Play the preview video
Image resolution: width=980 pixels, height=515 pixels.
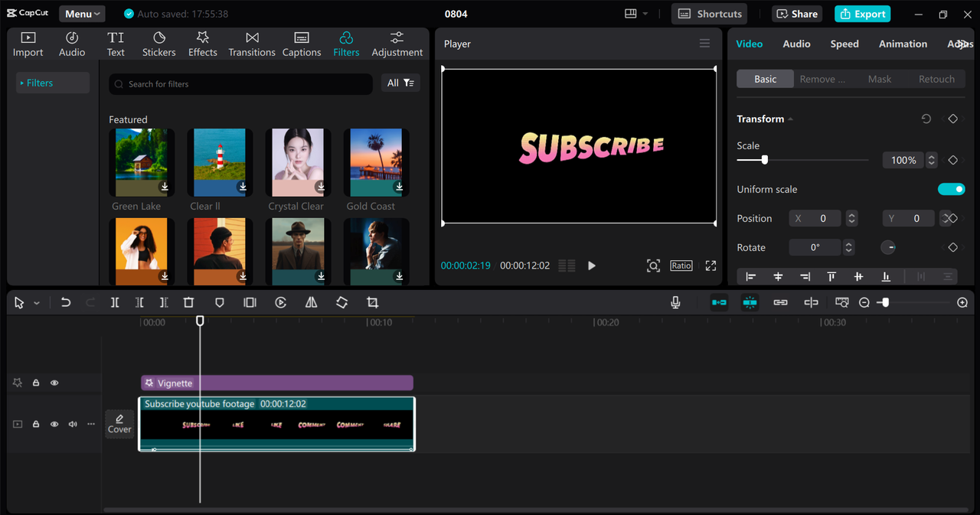[x=591, y=266]
